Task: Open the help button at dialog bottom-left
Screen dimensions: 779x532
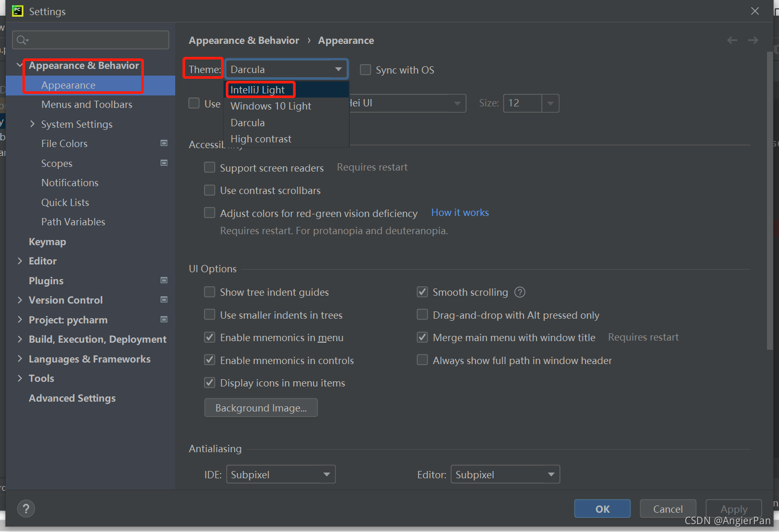Action: coord(26,509)
